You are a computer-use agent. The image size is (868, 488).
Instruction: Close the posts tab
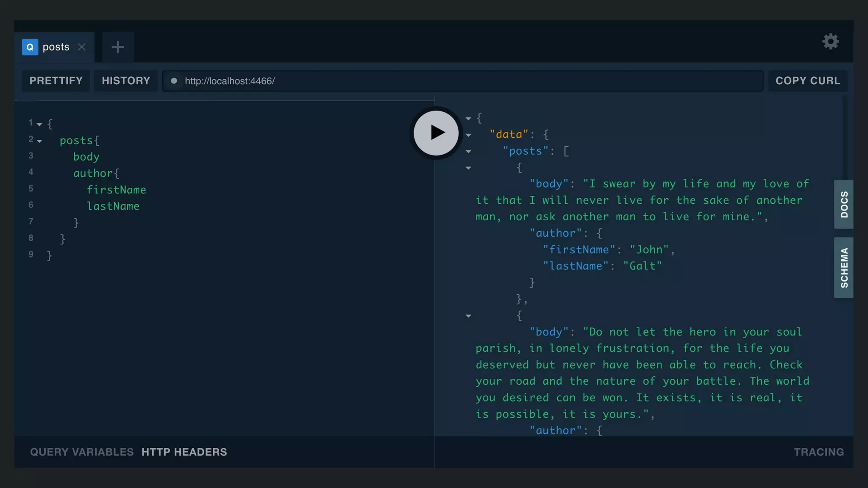point(82,47)
